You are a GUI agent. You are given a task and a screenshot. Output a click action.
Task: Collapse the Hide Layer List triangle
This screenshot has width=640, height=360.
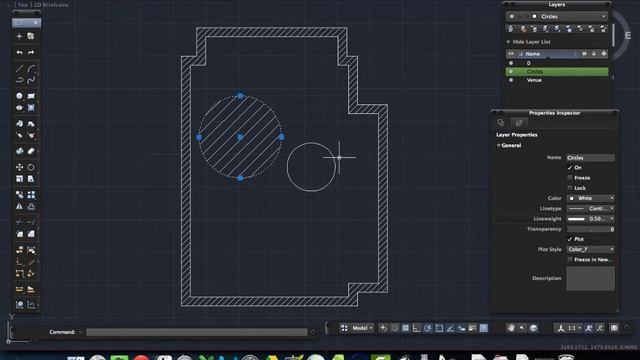pyautogui.click(x=508, y=42)
